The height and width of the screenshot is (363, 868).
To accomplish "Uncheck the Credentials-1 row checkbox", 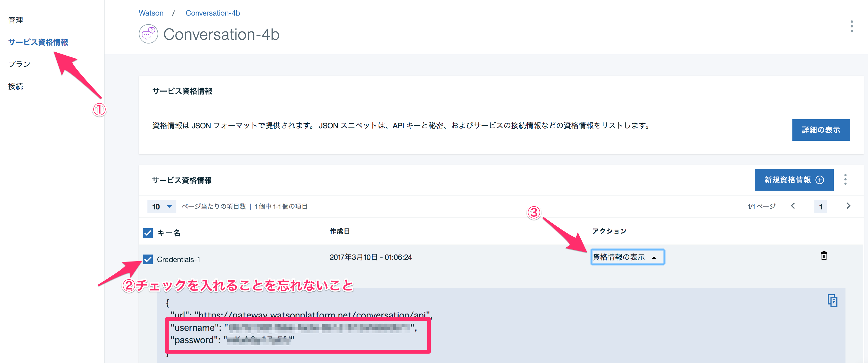I will pyautogui.click(x=148, y=259).
